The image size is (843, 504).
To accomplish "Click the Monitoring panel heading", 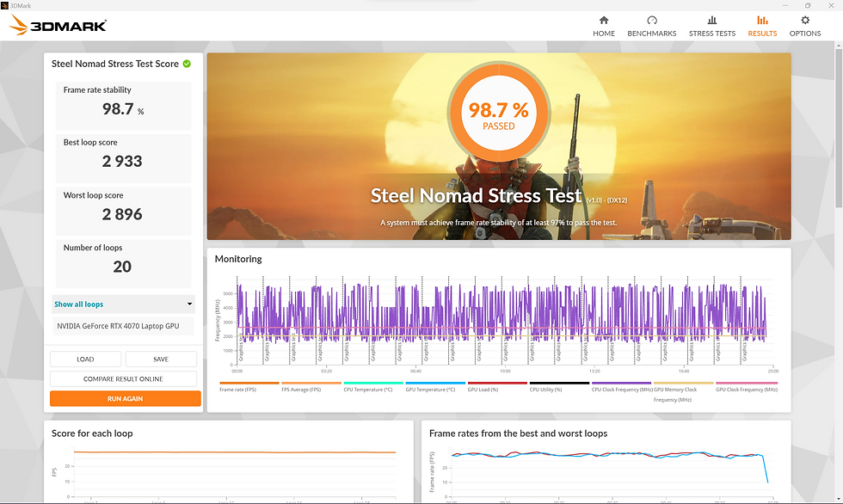I will click(238, 259).
